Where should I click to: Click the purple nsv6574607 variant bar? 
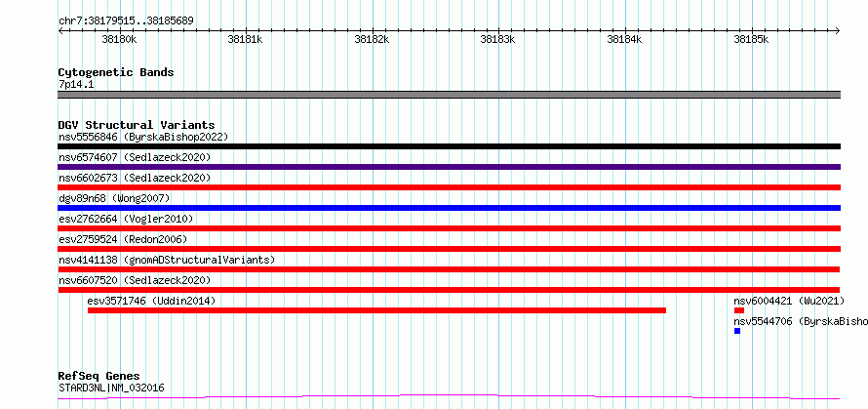click(x=449, y=167)
